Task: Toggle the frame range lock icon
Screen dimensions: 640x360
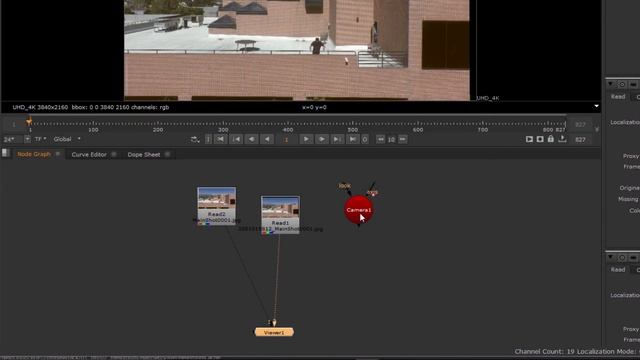Action: 551,139
